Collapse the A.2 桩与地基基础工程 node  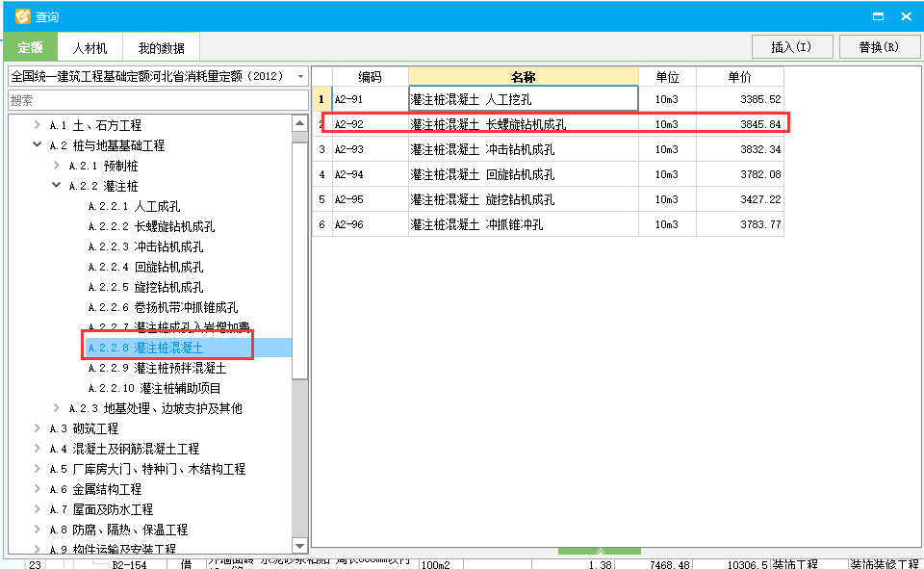point(38,145)
